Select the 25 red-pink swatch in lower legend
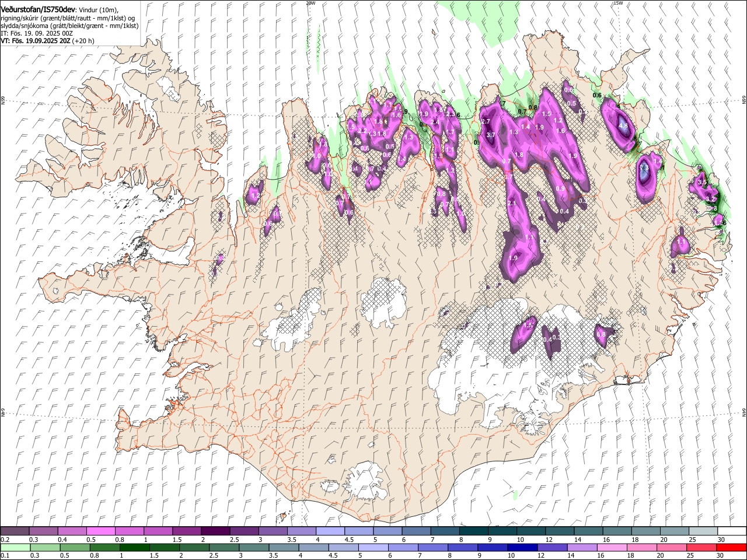The image size is (747, 560). click(701, 547)
